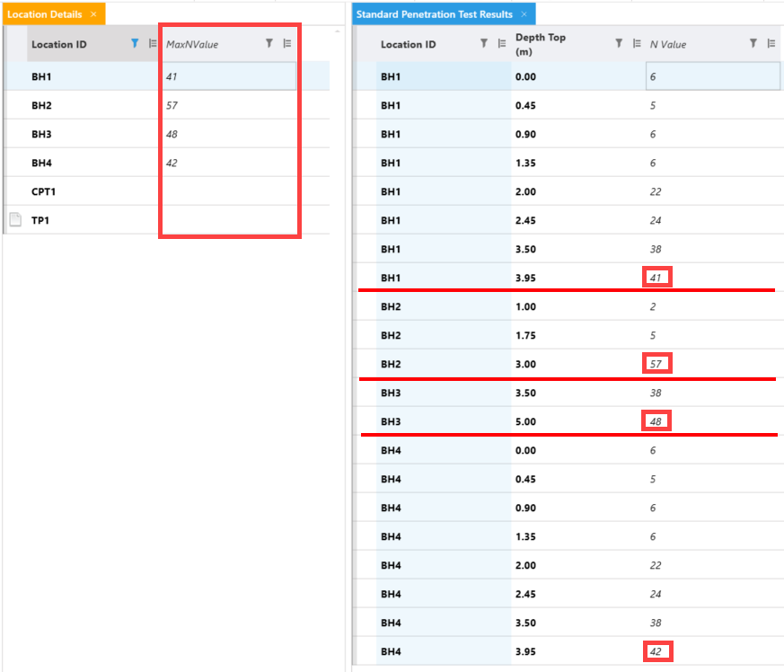Filter the N Value column
Screen dimensions: 784x672
(753, 43)
